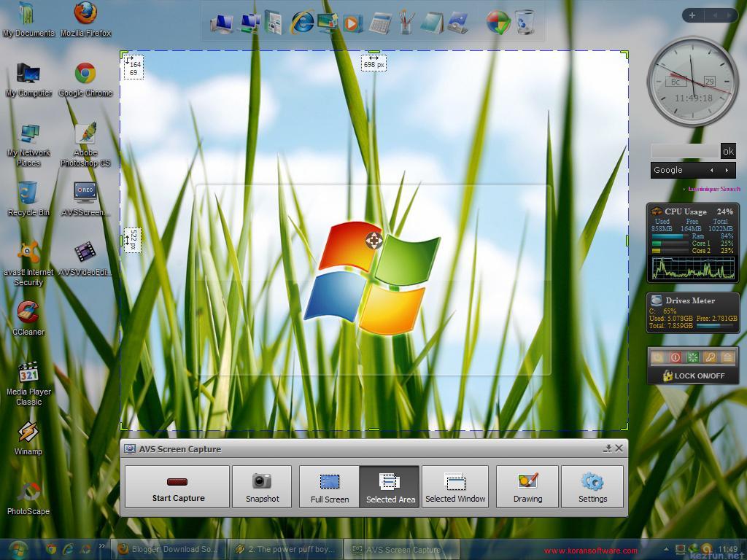Select the Recycle Bin desktop icon
The image size is (747, 560).
tap(28, 199)
